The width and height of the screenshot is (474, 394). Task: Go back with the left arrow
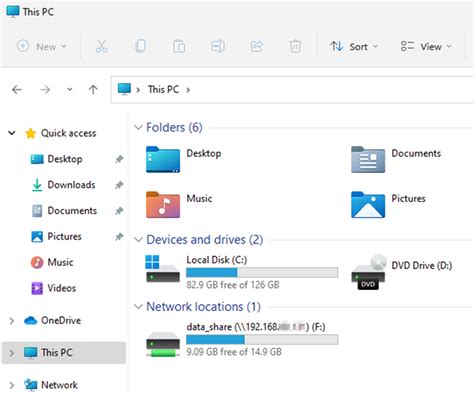(17, 90)
